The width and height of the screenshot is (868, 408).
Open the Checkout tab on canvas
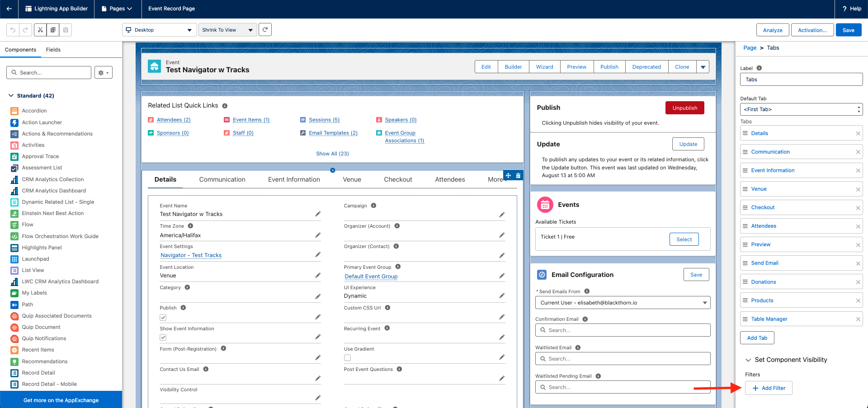(x=398, y=179)
